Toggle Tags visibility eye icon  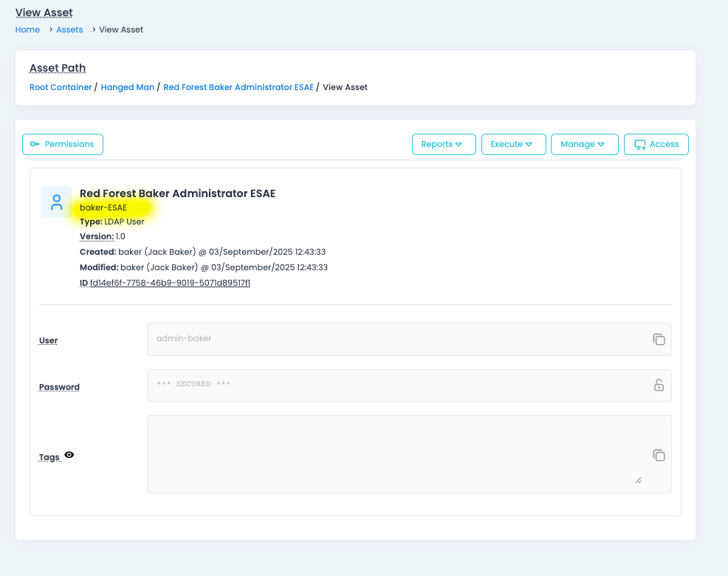pyautogui.click(x=69, y=456)
